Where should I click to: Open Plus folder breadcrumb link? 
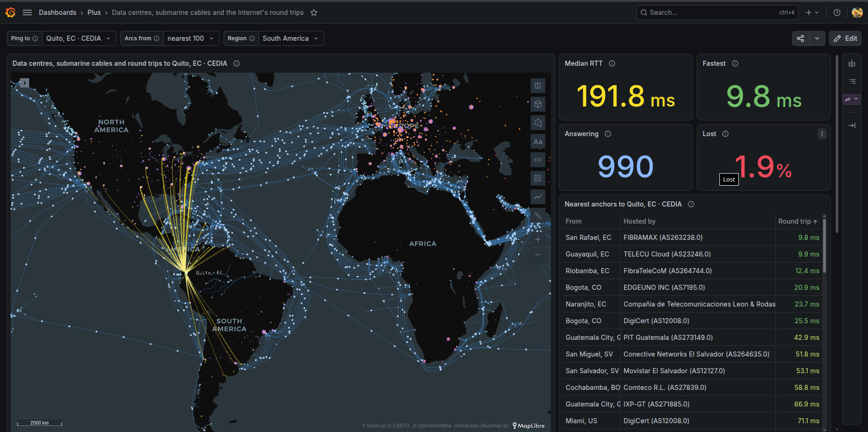94,13
